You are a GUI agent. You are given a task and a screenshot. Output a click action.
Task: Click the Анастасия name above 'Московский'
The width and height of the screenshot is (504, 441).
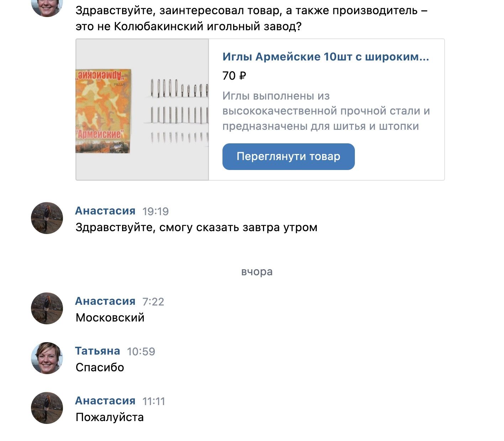tap(105, 301)
